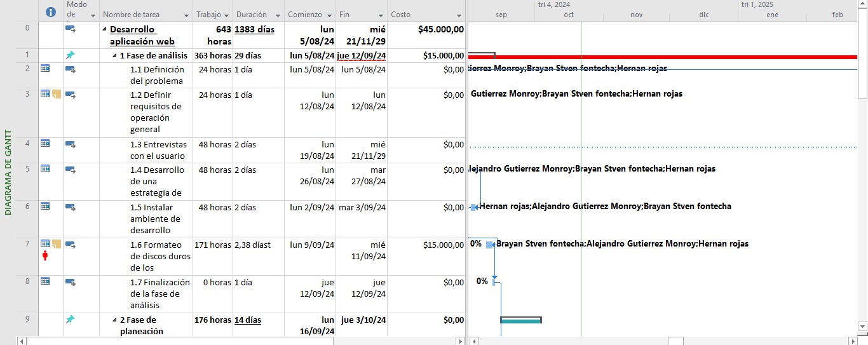
Task: Collapse the 2 Fase de planeación group
Action: [x=114, y=320]
